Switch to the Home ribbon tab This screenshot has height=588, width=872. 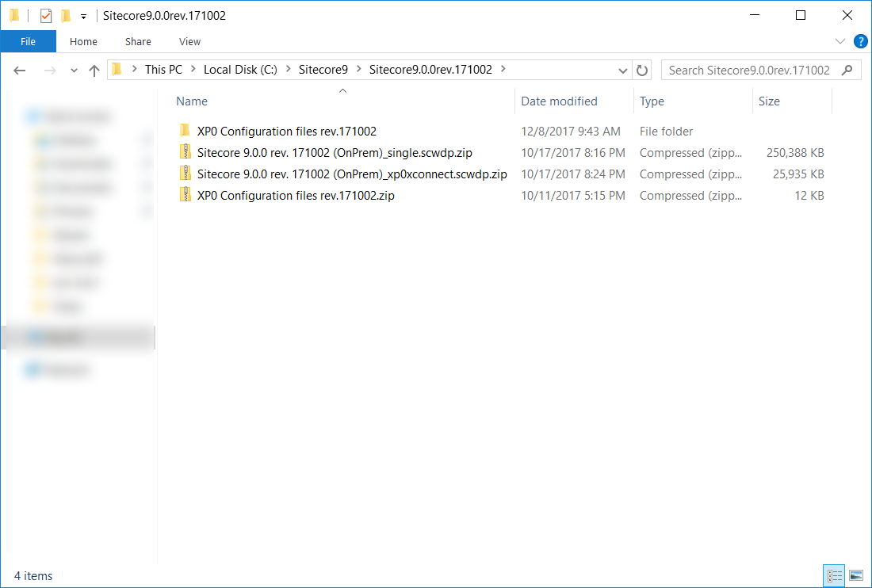point(83,42)
